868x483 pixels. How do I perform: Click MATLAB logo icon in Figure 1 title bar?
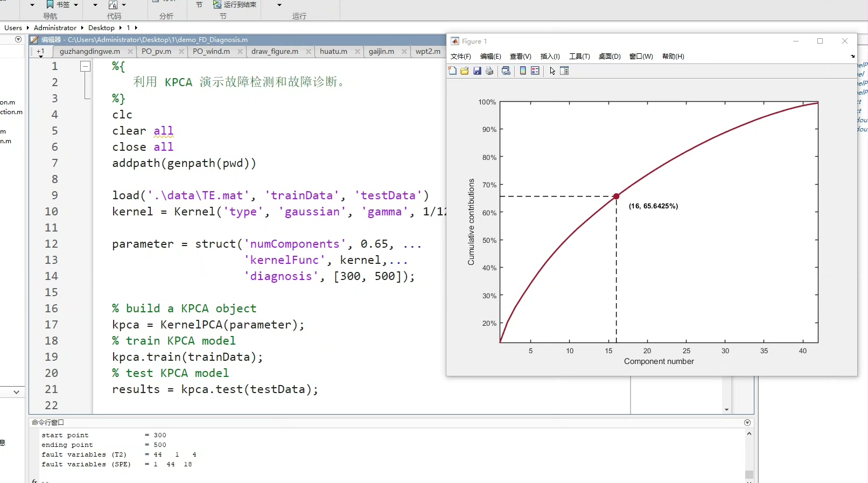coord(455,41)
